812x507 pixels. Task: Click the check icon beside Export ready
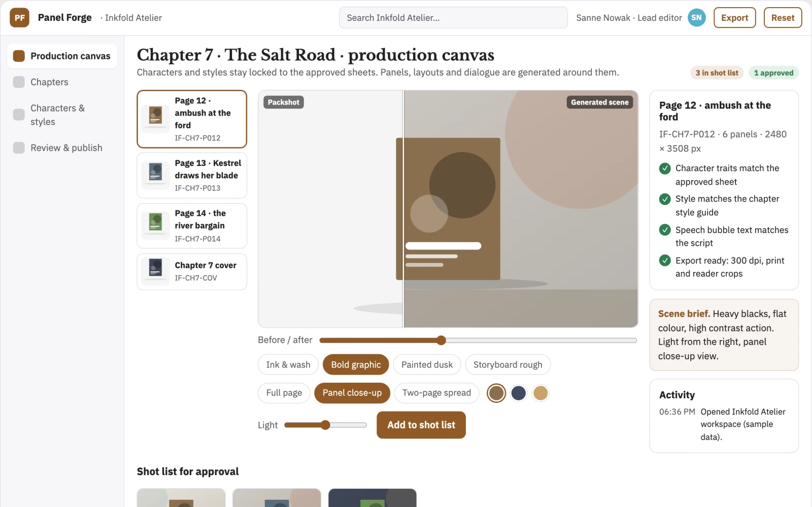pos(665,260)
